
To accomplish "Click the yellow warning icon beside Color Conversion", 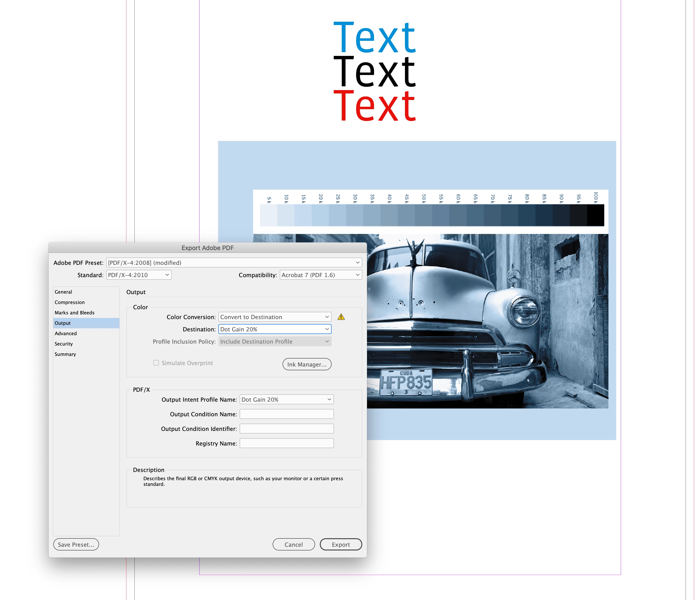I will 341,317.
